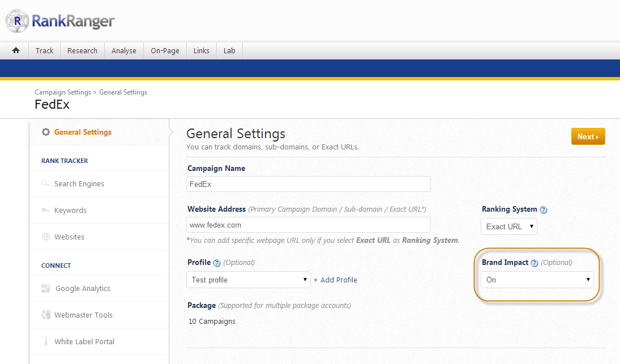Click the Google Analytics sidebar icon
The image size is (620, 364).
[46, 289]
